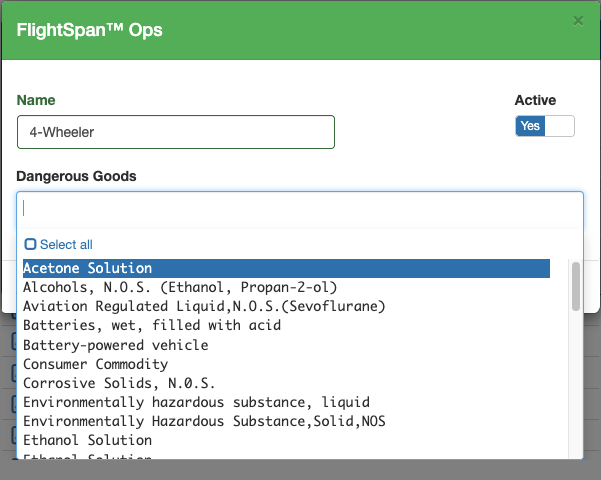Select Environmentally Hazardous Substance,Solid,NOS
Screen dimensions: 601x480
[x=286, y=421]
